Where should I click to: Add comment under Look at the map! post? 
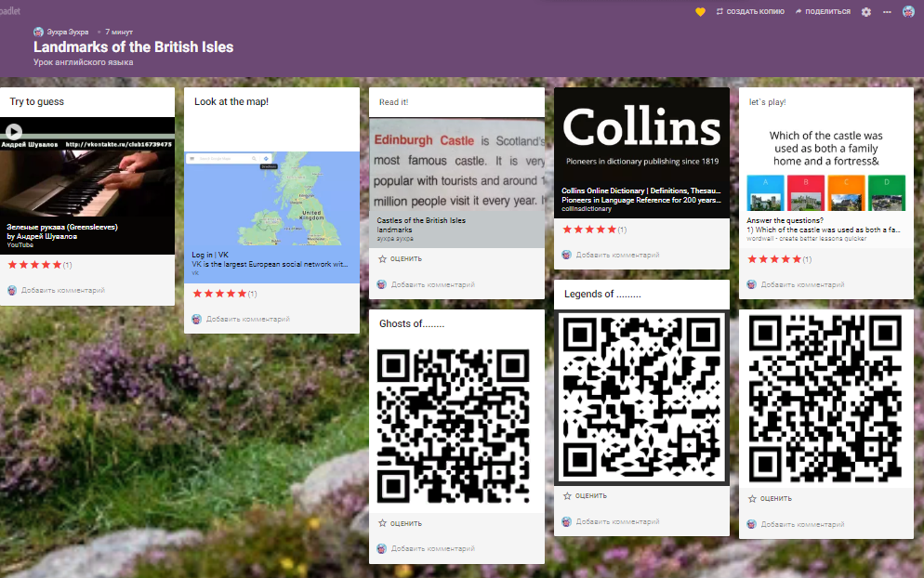pos(247,319)
